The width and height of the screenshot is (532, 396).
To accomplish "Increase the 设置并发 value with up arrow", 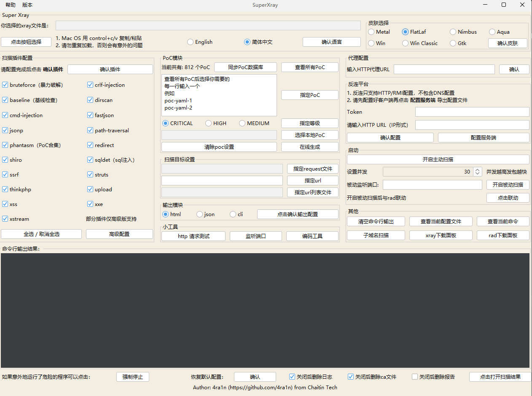I will 477,170.
